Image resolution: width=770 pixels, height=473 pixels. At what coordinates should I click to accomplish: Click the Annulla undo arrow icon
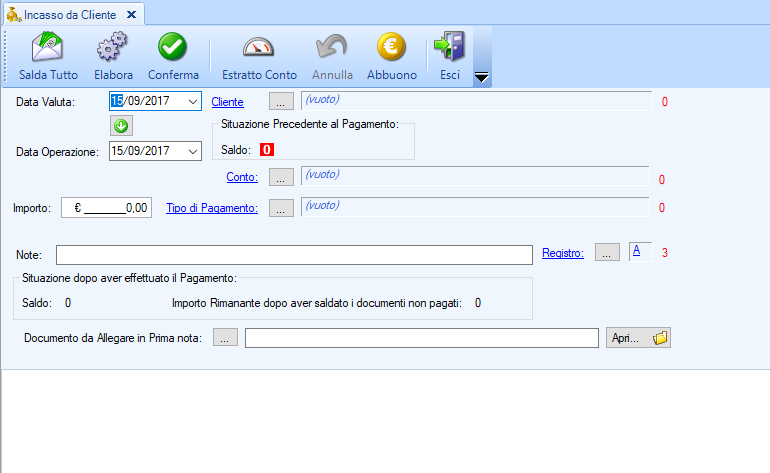[x=332, y=47]
